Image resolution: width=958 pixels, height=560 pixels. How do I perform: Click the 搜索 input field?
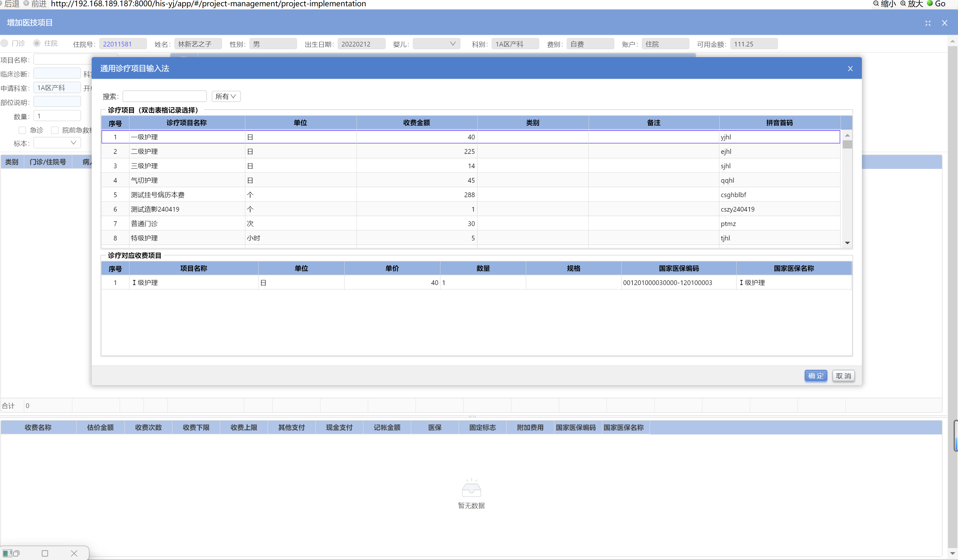click(164, 96)
